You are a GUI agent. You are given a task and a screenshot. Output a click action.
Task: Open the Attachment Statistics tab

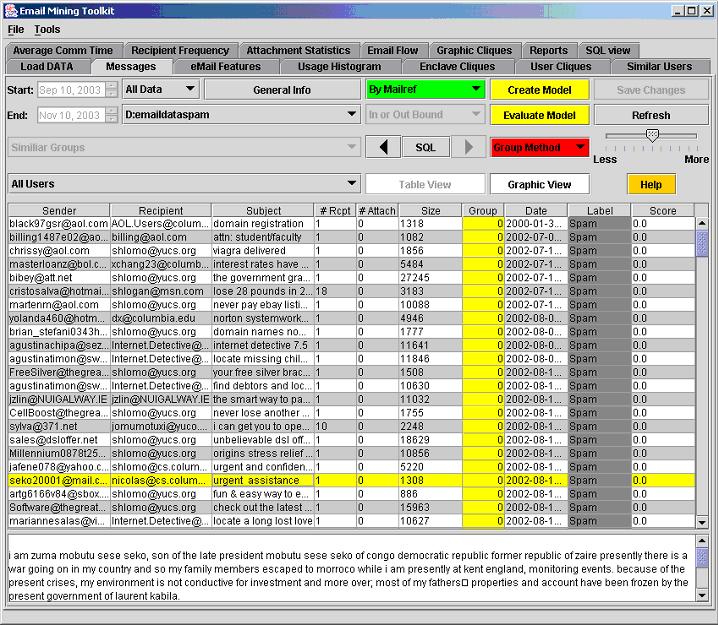(298, 50)
